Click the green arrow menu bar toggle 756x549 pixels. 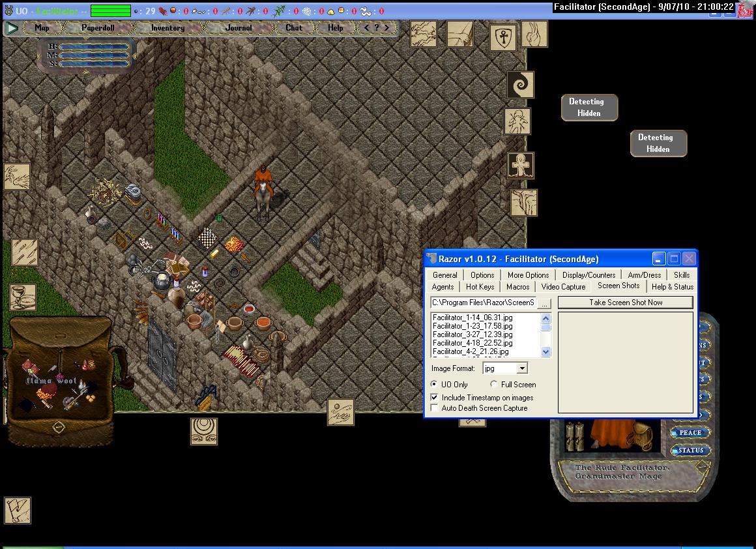(x=11, y=28)
